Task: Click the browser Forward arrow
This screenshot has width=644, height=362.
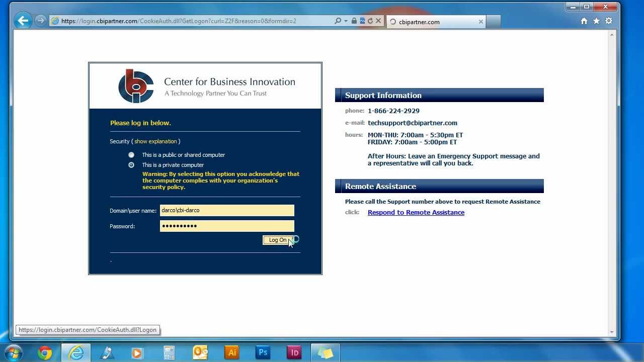Action: (41, 21)
